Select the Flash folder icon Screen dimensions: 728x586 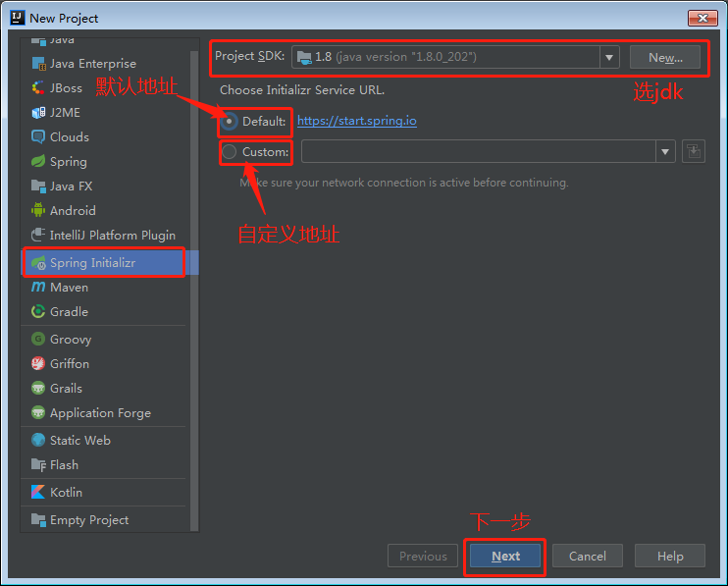pos(38,465)
